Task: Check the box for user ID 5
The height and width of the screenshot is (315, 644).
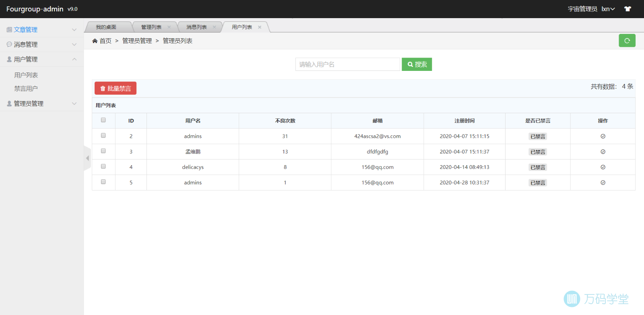Action: (103, 182)
